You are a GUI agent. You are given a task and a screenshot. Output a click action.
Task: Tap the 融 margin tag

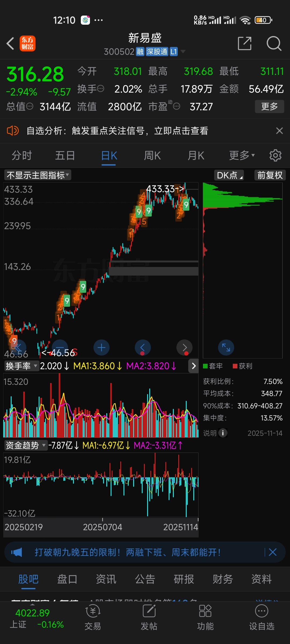(x=140, y=52)
